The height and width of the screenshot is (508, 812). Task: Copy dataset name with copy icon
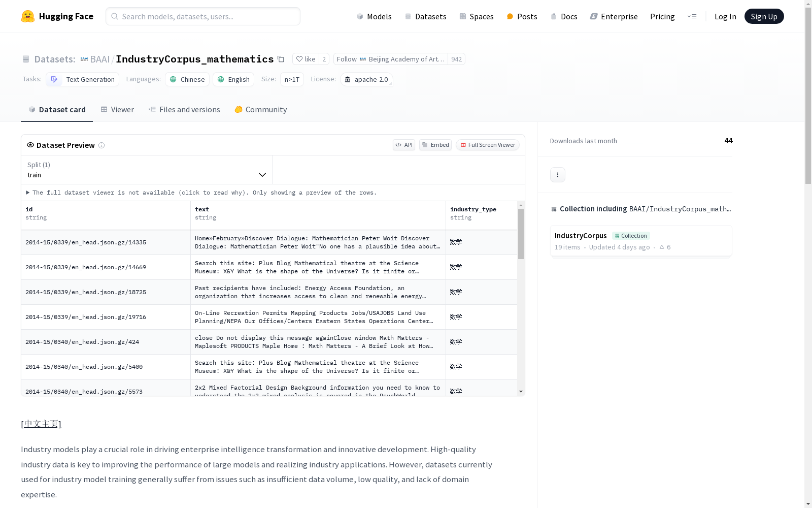click(x=281, y=59)
